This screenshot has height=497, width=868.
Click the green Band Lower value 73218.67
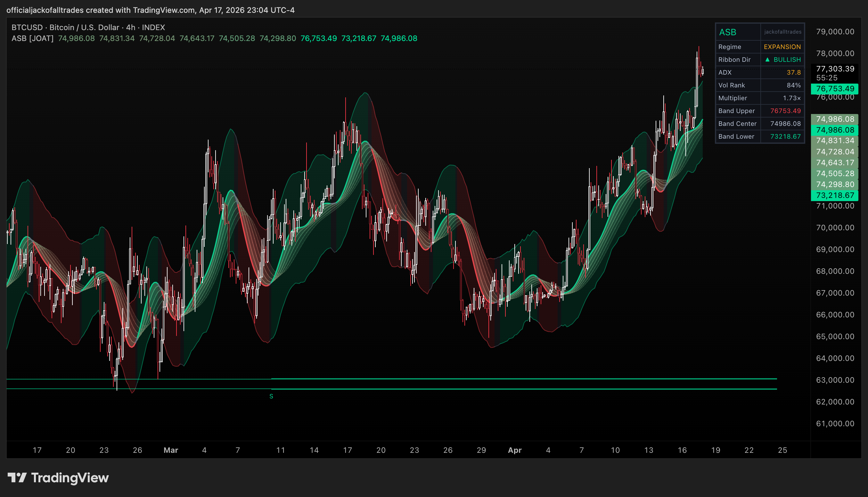point(786,136)
